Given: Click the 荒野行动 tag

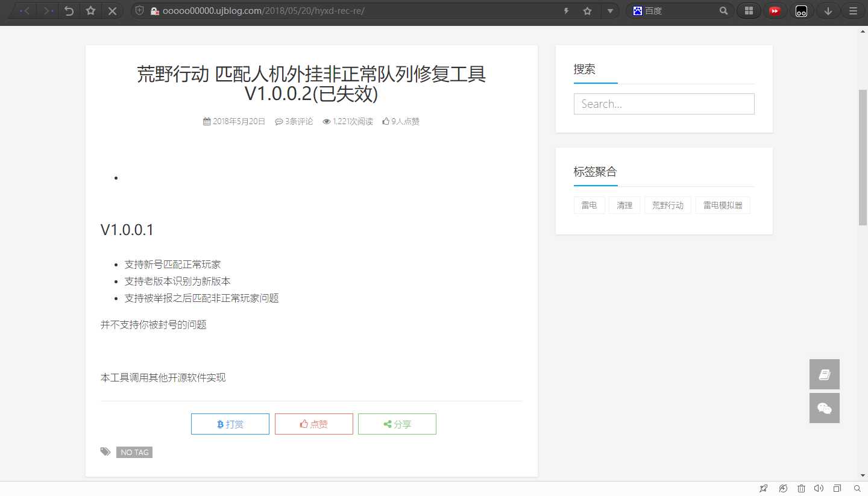Looking at the screenshot, I should point(668,206).
